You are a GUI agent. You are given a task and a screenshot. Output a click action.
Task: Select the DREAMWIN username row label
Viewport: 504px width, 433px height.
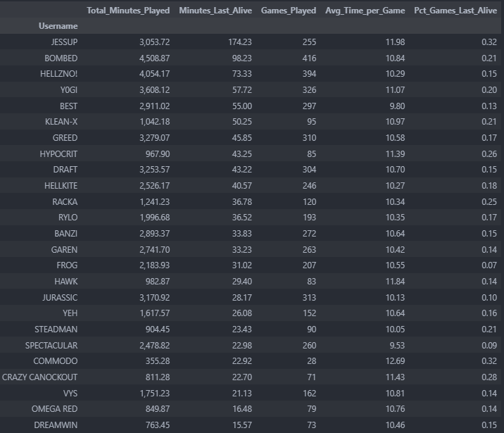click(x=56, y=425)
